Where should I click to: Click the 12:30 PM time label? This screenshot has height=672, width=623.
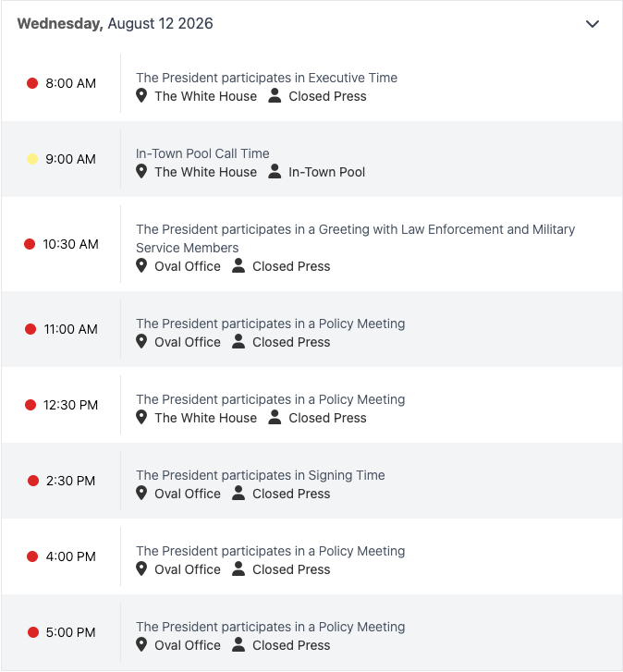point(70,405)
